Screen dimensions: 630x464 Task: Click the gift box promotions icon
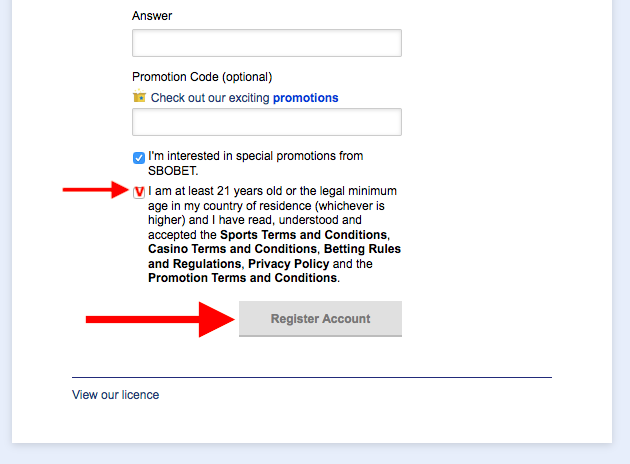(139, 96)
